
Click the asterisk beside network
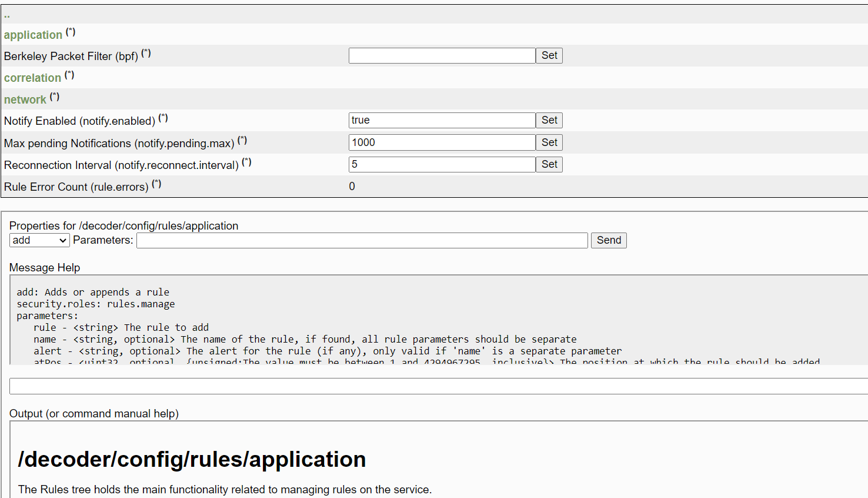click(55, 97)
